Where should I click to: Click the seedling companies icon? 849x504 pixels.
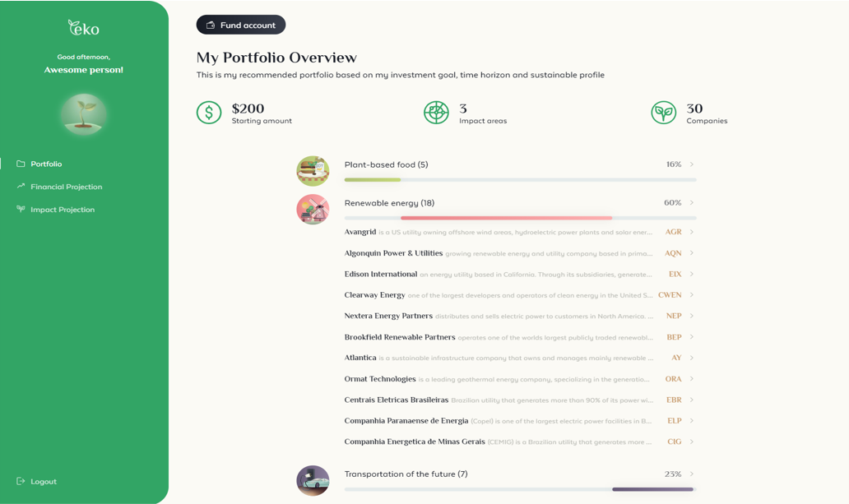664,113
